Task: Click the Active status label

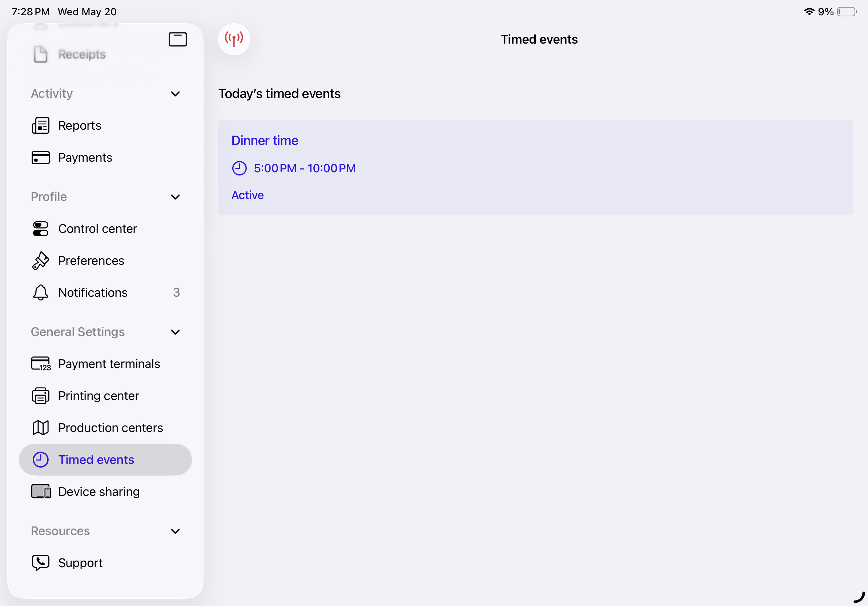Action: click(x=247, y=195)
